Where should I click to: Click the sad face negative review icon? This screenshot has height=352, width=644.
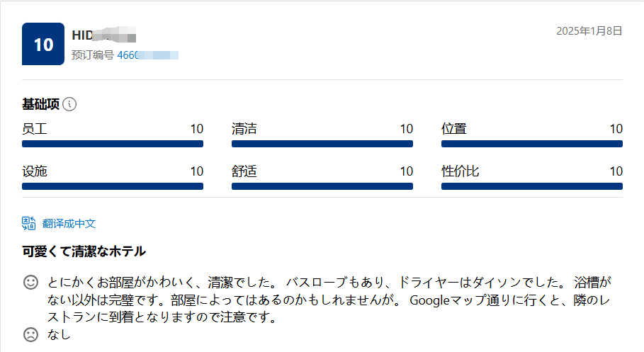(30, 334)
